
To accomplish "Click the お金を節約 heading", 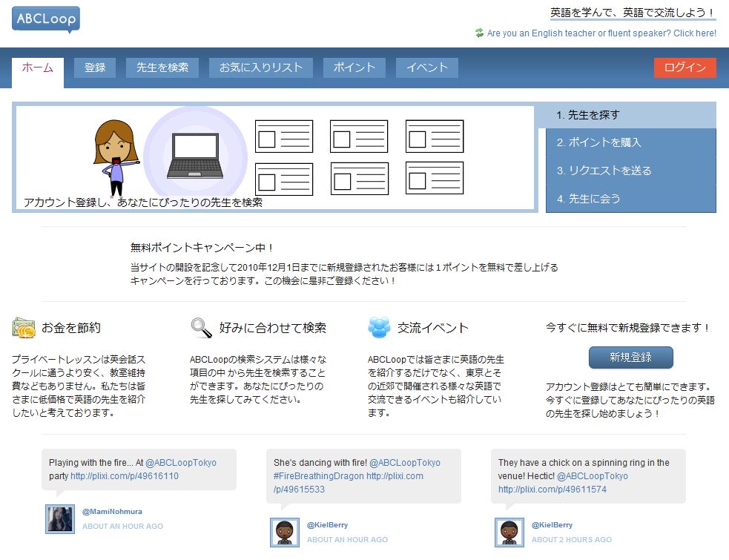I will 71,327.
